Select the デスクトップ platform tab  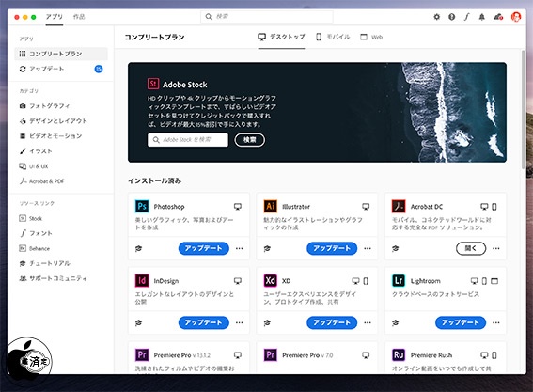pos(281,37)
